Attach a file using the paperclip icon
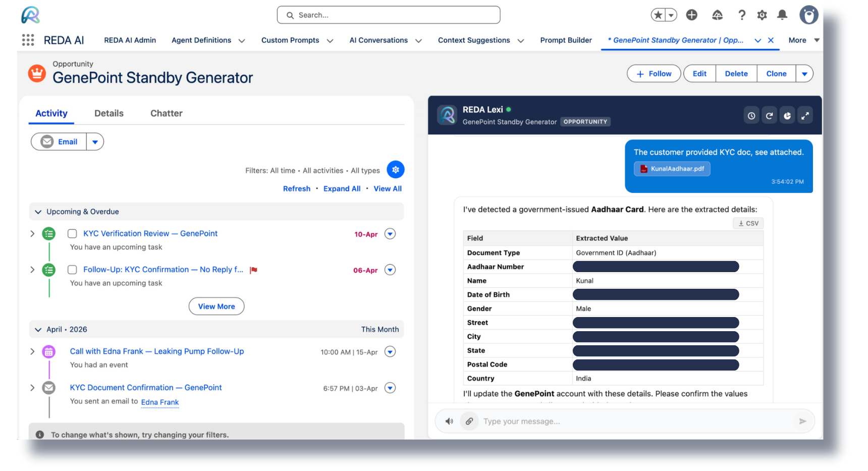The image size is (868, 471). tap(470, 421)
